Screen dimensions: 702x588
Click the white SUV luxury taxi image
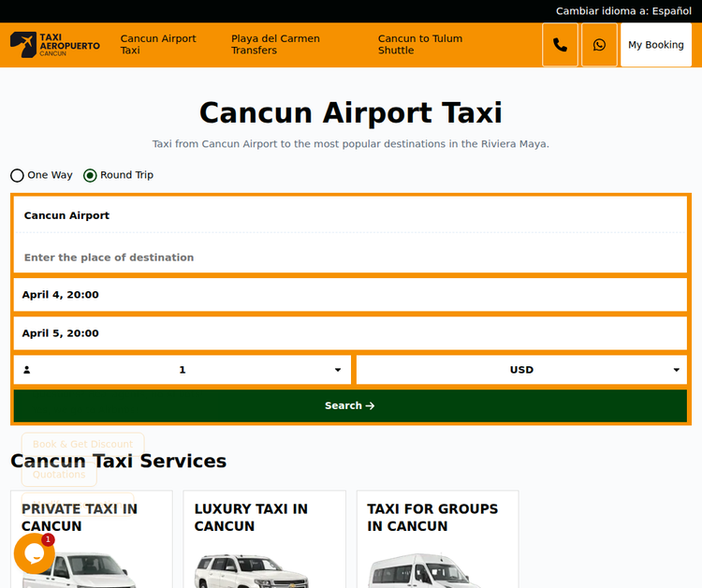pos(251,571)
